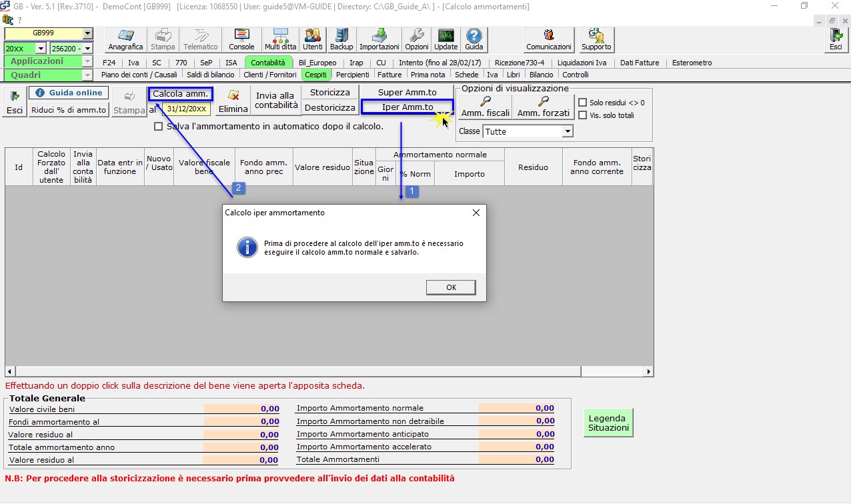Expand the Quadri dropdown
This screenshot has width=851, height=504.
click(x=87, y=75)
